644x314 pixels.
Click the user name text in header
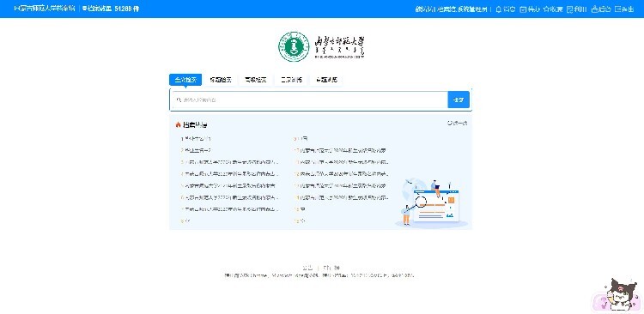coord(451,9)
